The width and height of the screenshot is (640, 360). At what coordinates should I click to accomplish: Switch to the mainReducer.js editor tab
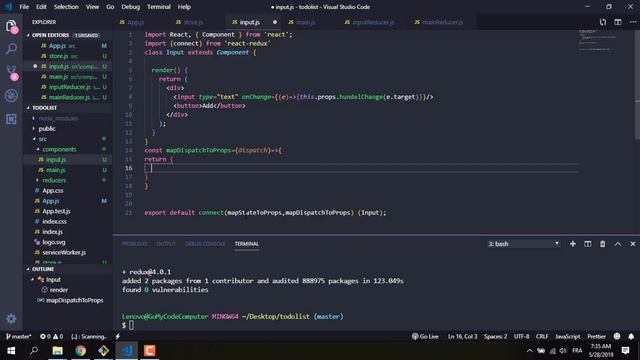tap(442, 22)
